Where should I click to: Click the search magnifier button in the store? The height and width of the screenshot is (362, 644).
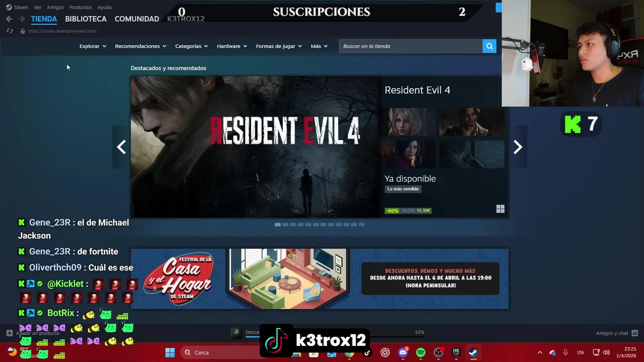[x=489, y=46]
